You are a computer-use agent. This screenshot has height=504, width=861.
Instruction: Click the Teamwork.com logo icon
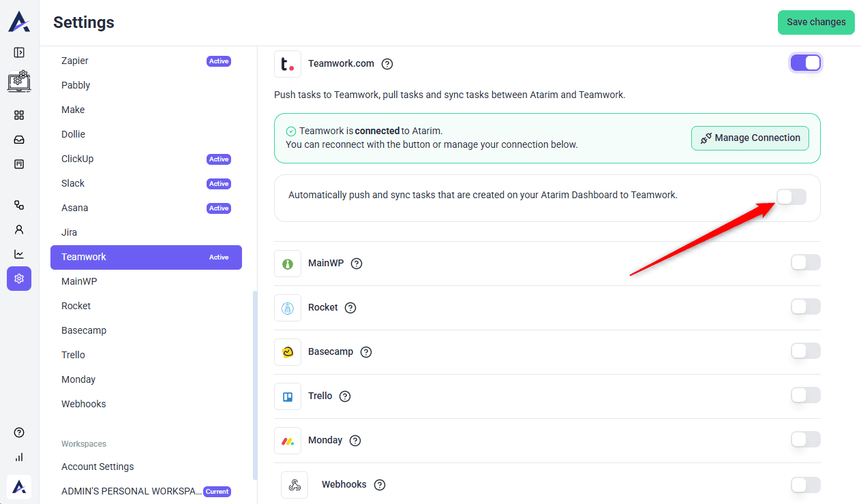point(288,63)
